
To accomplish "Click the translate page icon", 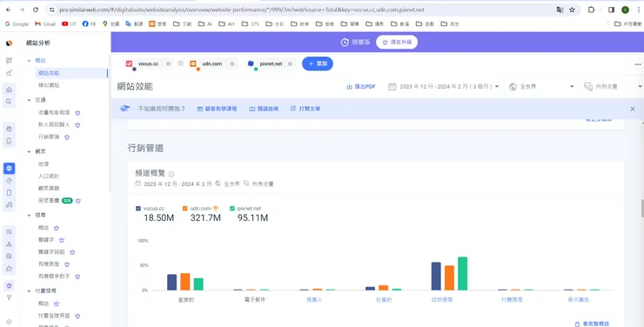I will (x=560, y=10).
